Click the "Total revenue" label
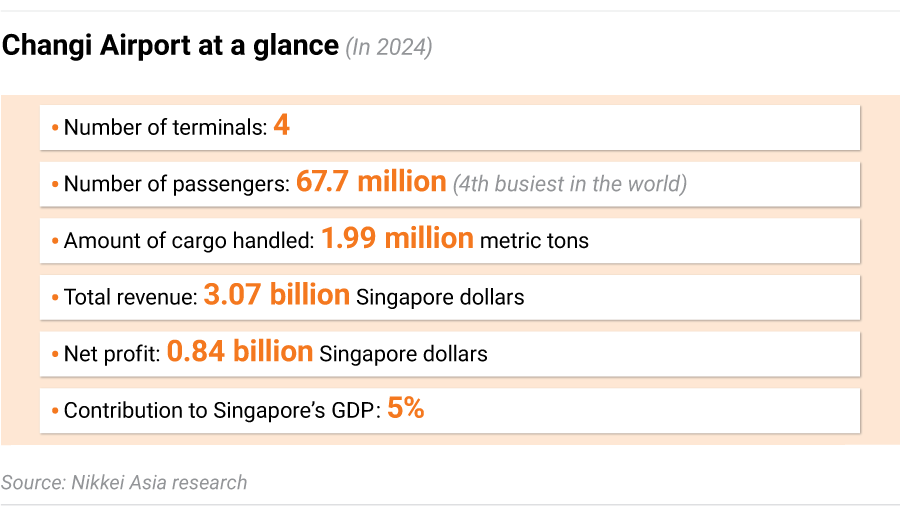Viewport: 900px width, 506px height. pyautogui.click(x=130, y=297)
